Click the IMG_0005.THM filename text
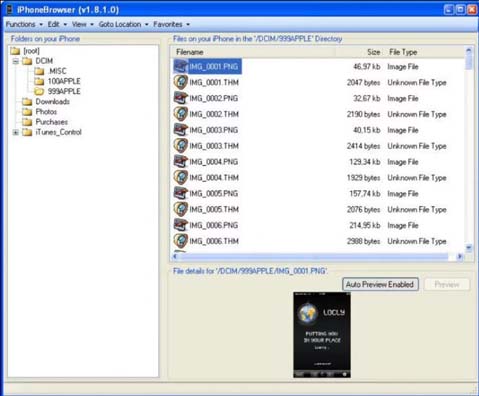 (x=214, y=209)
